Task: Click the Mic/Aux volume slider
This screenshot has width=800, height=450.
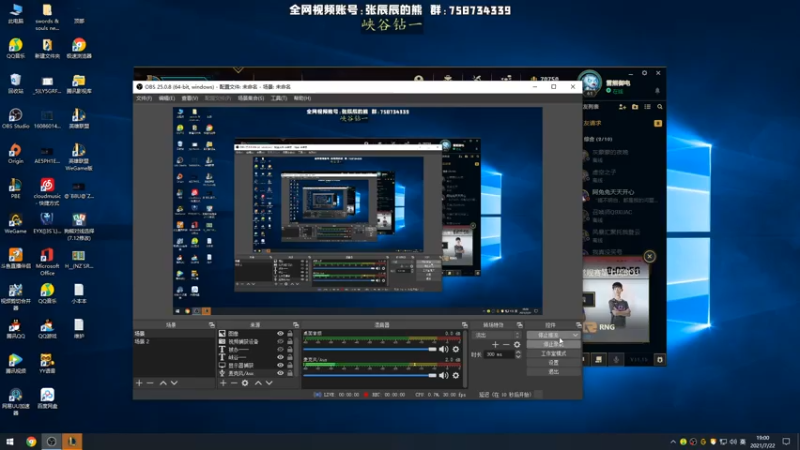Action: coord(370,375)
